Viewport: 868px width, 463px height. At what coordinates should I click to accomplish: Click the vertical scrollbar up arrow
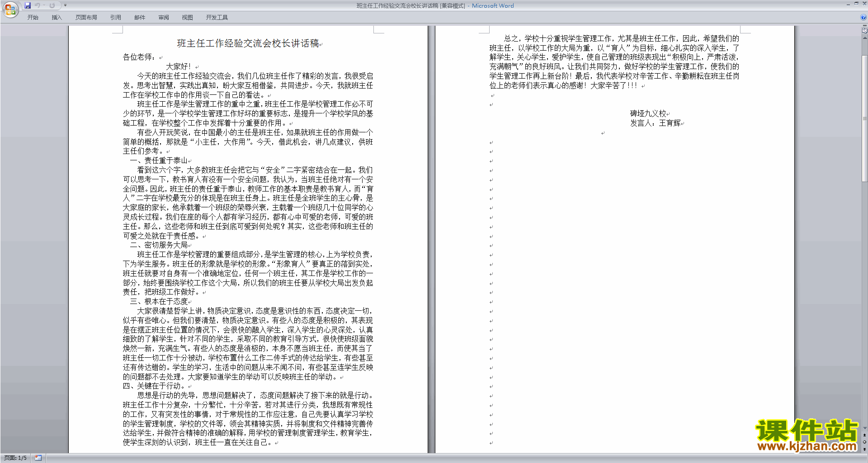point(864,37)
